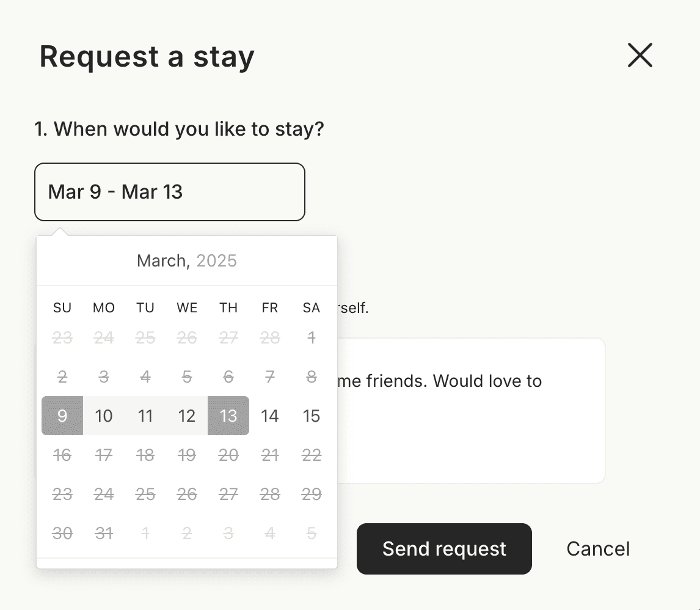Select March 12 in the calendar
The width and height of the screenshot is (700, 610).
187,416
